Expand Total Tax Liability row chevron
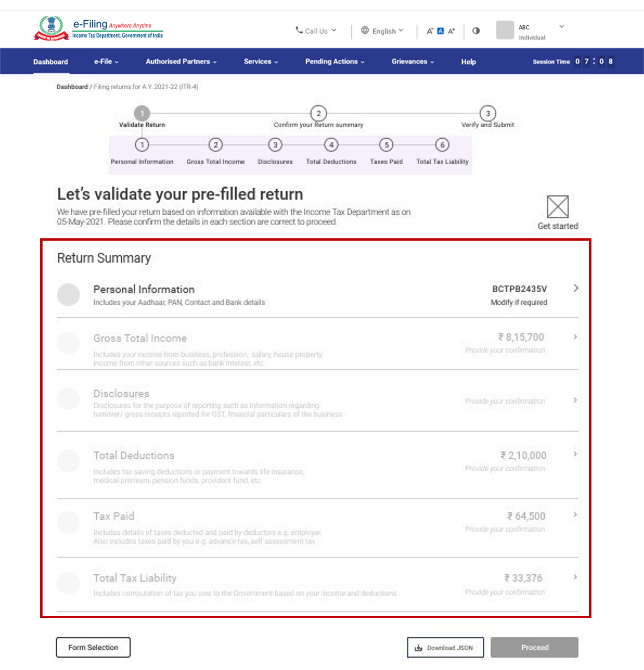The width and height of the screenshot is (644, 670). point(576,577)
